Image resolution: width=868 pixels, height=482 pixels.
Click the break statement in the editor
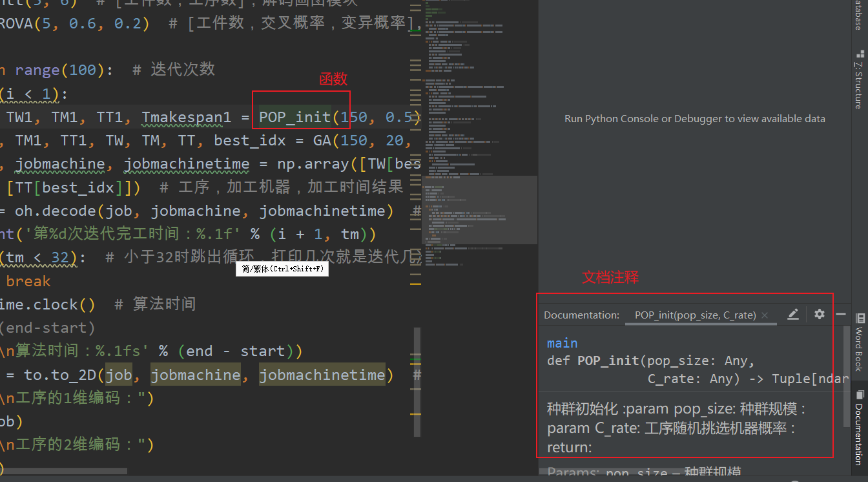27,280
